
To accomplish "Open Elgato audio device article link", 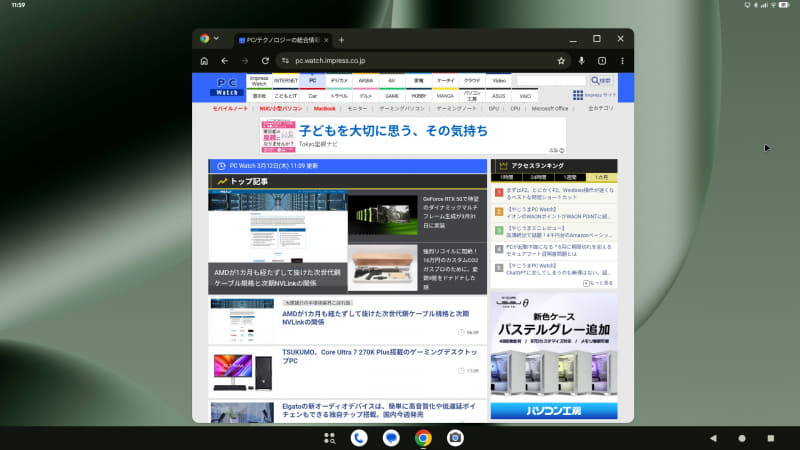I will (x=379, y=410).
